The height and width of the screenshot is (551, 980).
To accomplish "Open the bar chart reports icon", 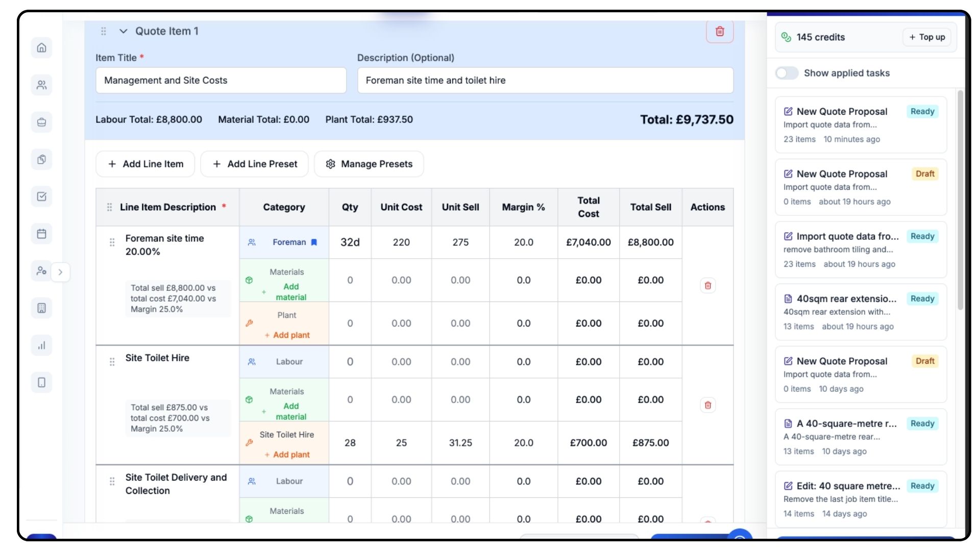I will [42, 345].
